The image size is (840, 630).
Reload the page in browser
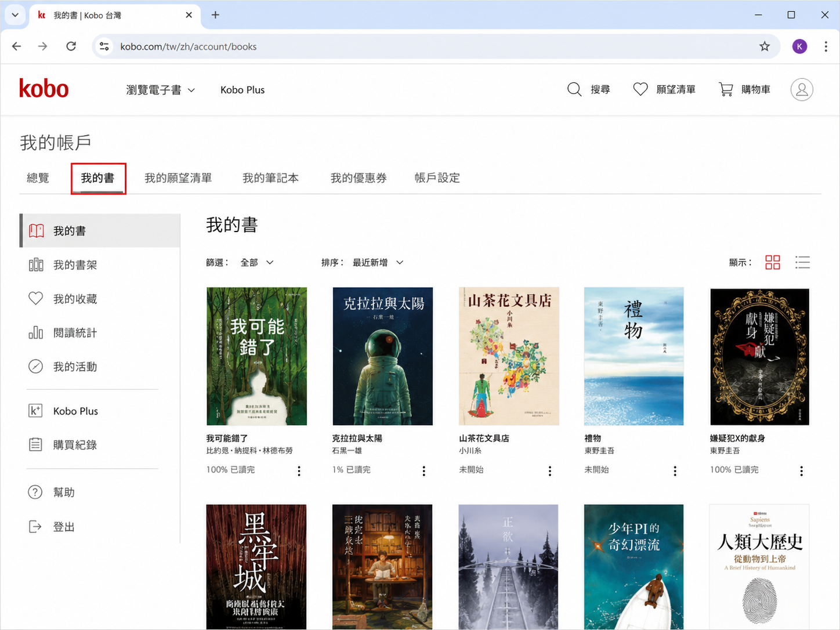pos(71,46)
